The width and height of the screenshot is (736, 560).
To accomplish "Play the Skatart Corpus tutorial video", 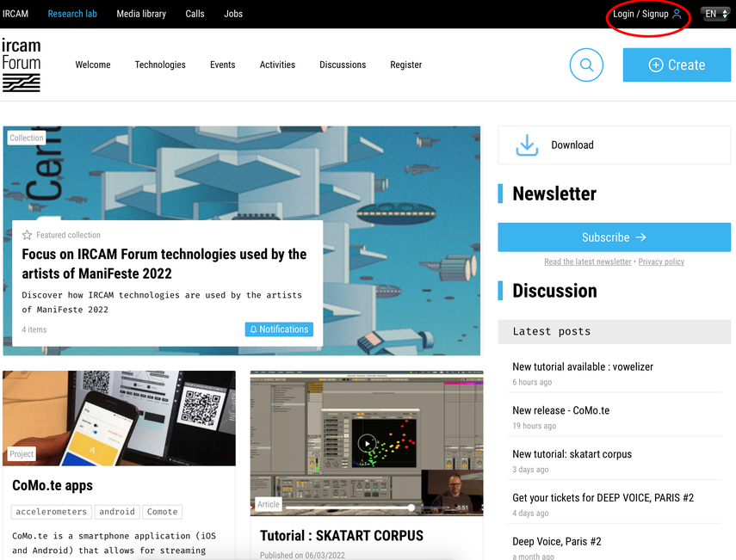I will (x=367, y=443).
